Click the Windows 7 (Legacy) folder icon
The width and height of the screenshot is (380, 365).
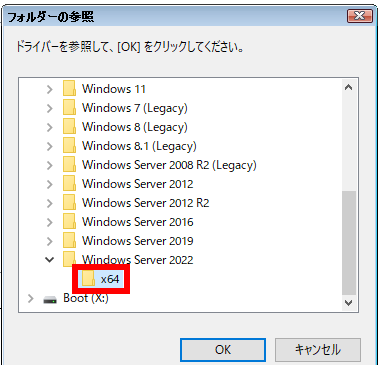click(69, 107)
